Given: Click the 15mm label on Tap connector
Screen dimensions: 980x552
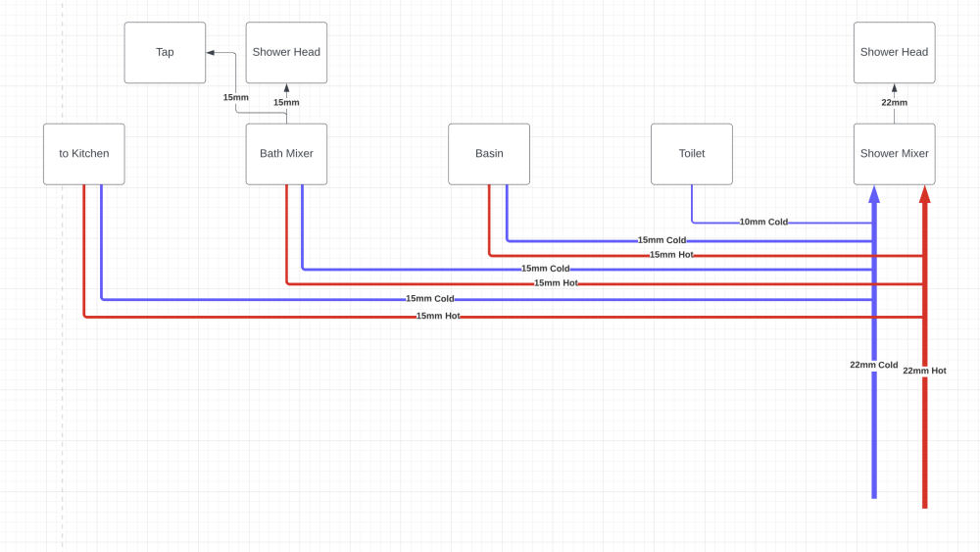Looking at the screenshot, I should click(235, 97).
